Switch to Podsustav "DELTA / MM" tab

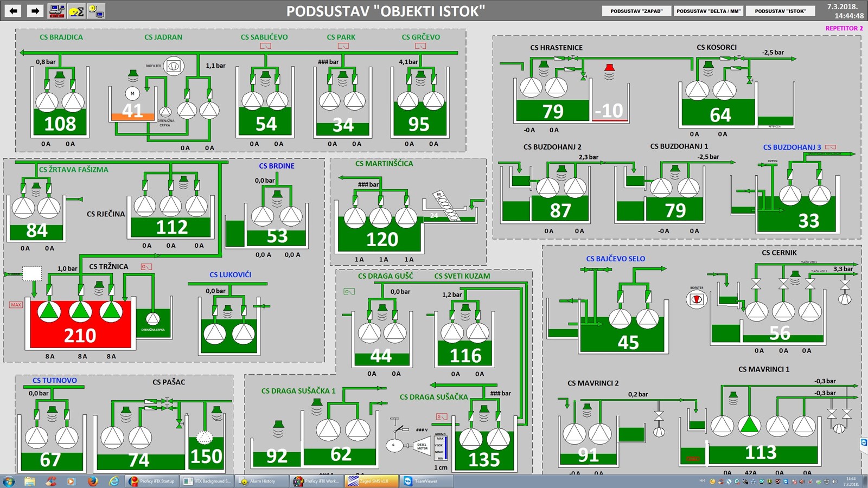[708, 11]
